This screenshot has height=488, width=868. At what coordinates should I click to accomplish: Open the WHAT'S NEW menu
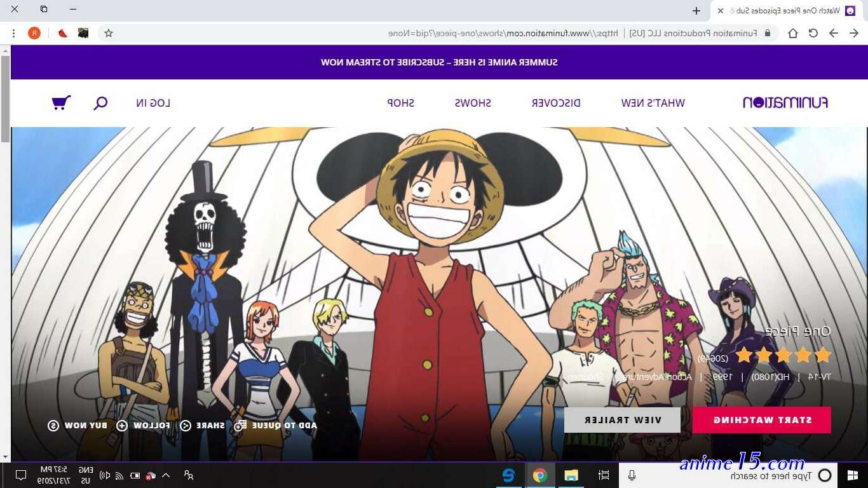point(653,103)
